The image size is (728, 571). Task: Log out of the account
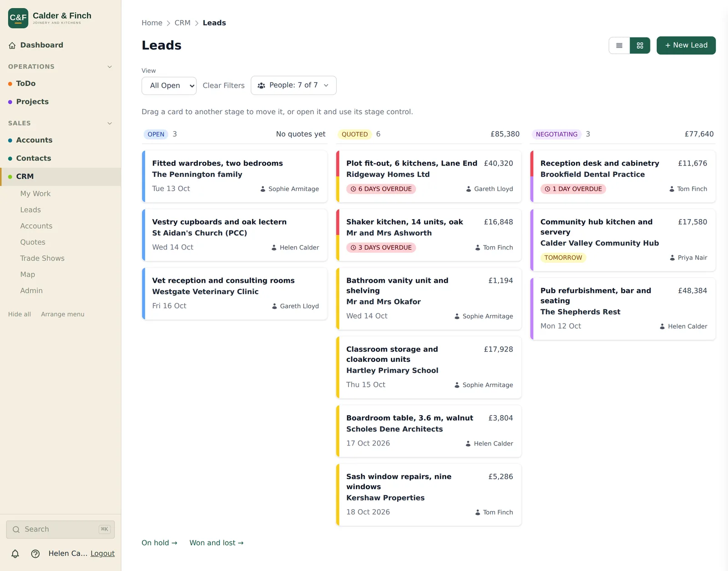click(x=102, y=554)
